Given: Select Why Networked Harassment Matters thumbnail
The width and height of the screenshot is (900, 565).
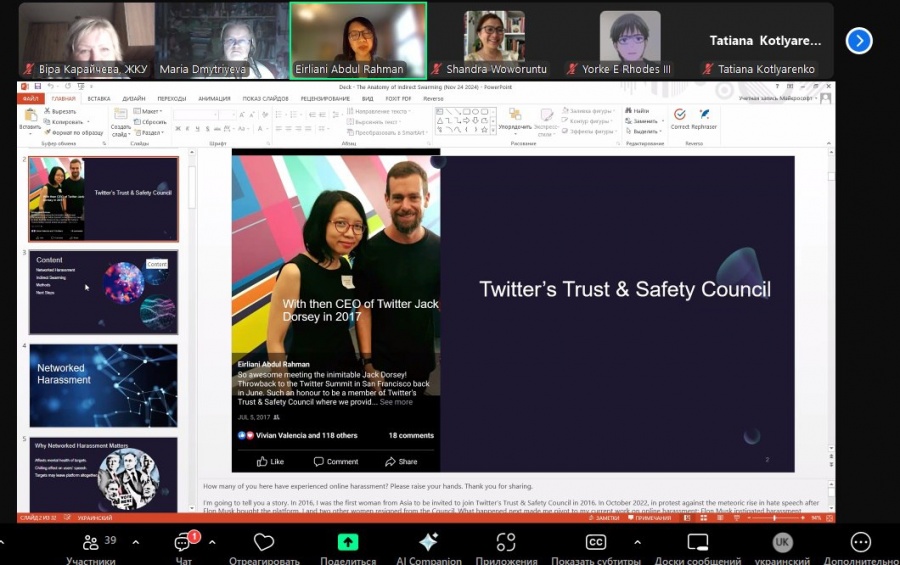Looking at the screenshot, I should 103,474.
